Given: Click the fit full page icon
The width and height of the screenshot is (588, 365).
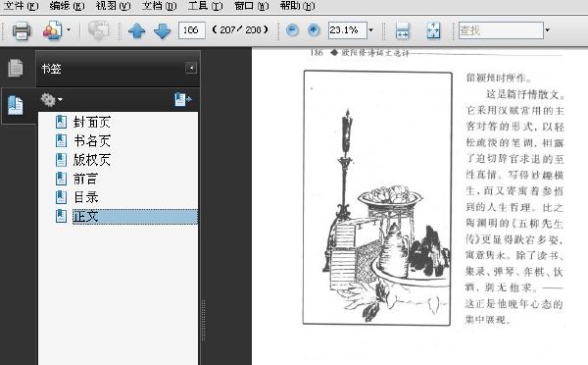Looking at the screenshot, I should (x=433, y=30).
